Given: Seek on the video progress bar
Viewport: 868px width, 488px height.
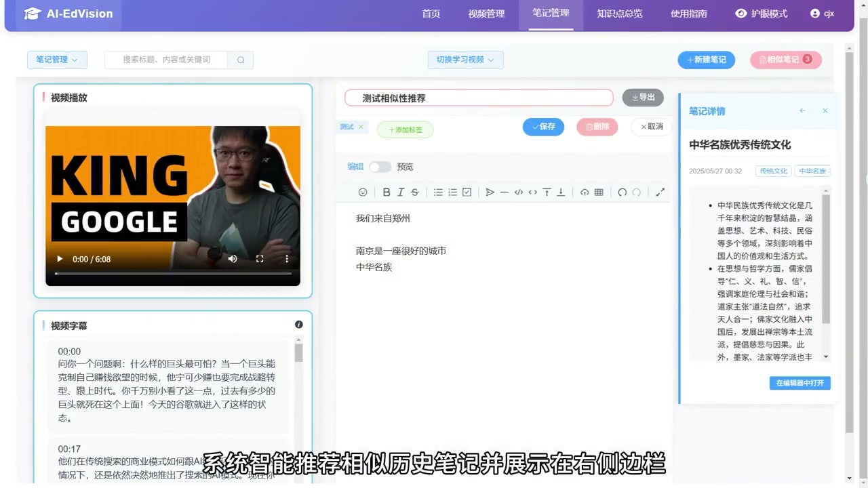Looking at the screenshot, I should (173, 273).
